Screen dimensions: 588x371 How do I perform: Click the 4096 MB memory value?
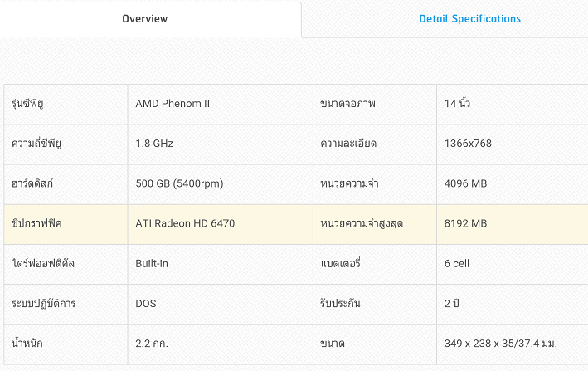point(465,183)
